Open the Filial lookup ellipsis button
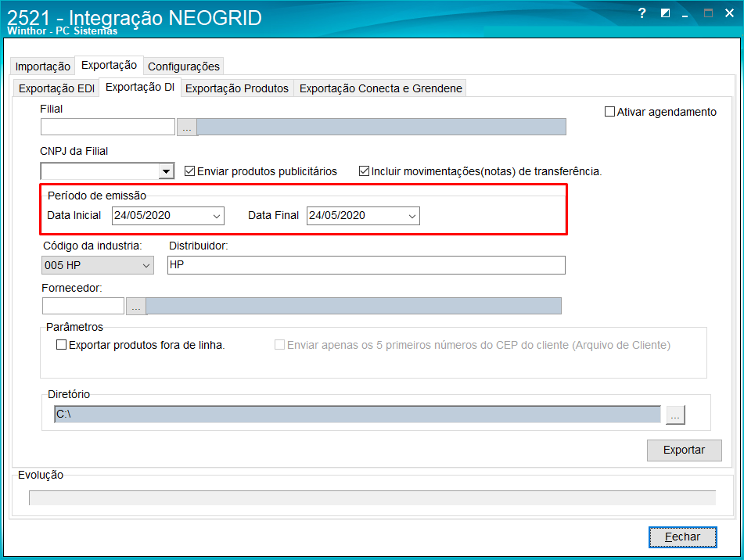Screen dimensions: 744x560 tap(187, 127)
